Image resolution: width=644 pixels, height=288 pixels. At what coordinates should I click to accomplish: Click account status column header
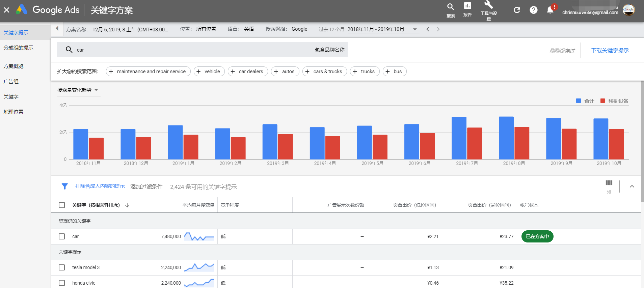tap(529, 205)
